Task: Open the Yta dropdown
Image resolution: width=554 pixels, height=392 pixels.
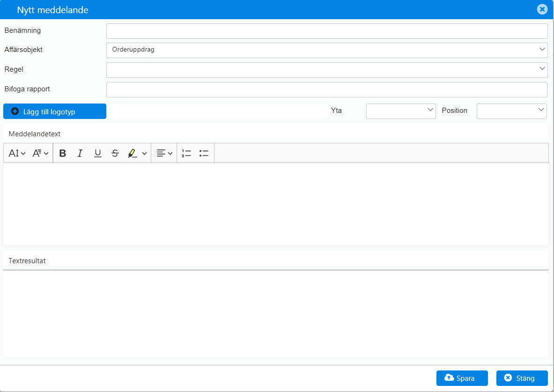Action: click(401, 111)
